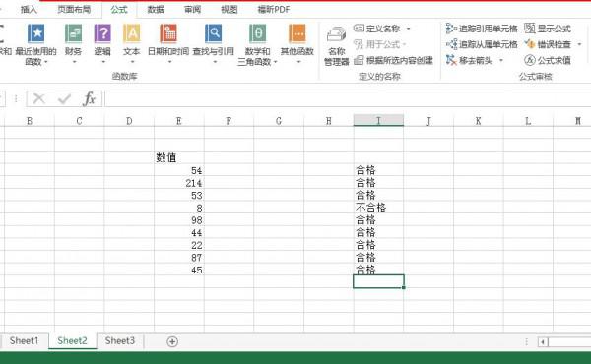Open the Text (文本) functions icon
The width and height of the screenshot is (591, 364).
click(132, 33)
